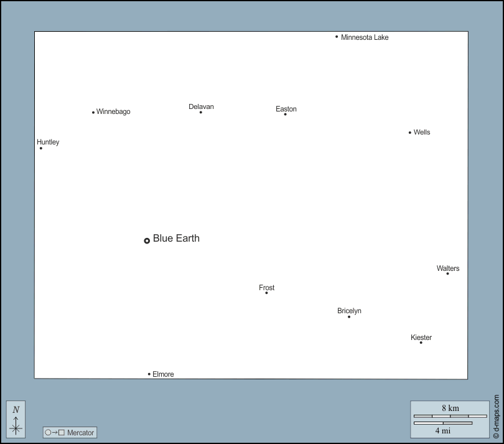Select the Delavan text label
Viewport: 504px width, 444px height.
pyautogui.click(x=201, y=106)
